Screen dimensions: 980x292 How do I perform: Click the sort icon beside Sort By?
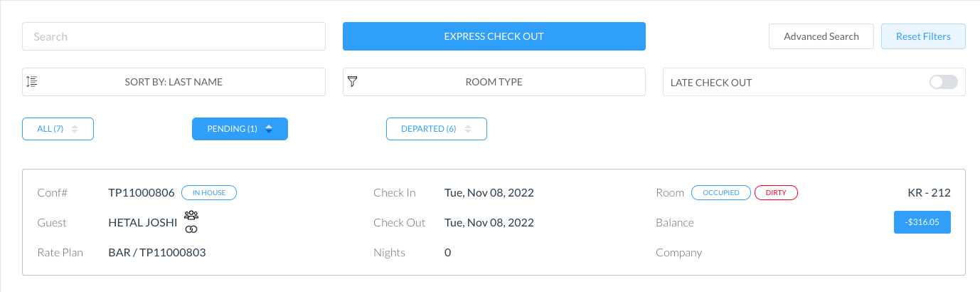tap(31, 82)
